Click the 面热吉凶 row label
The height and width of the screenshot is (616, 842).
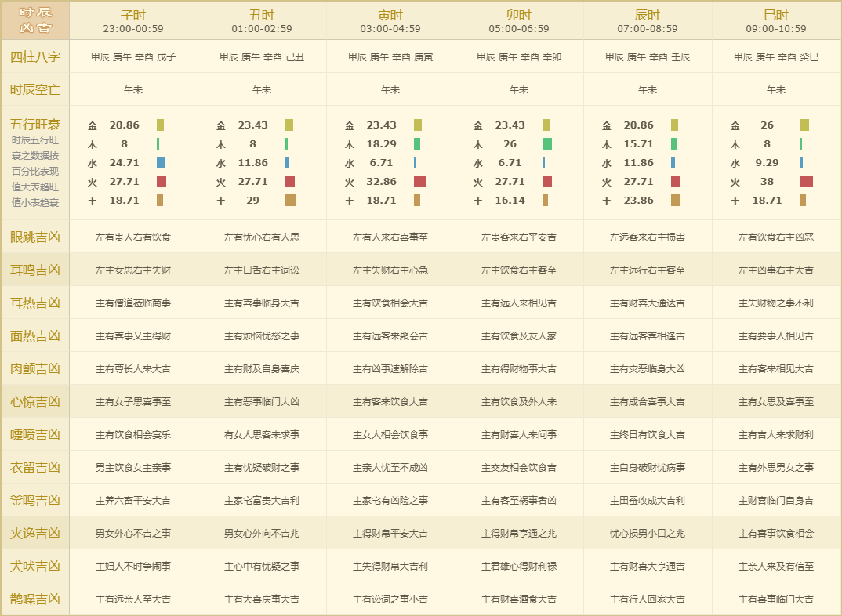point(35,335)
